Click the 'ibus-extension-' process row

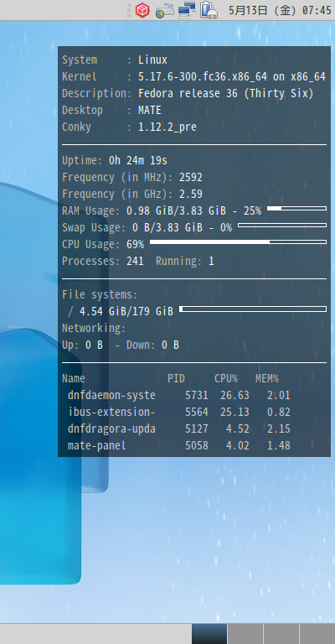[179, 412]
